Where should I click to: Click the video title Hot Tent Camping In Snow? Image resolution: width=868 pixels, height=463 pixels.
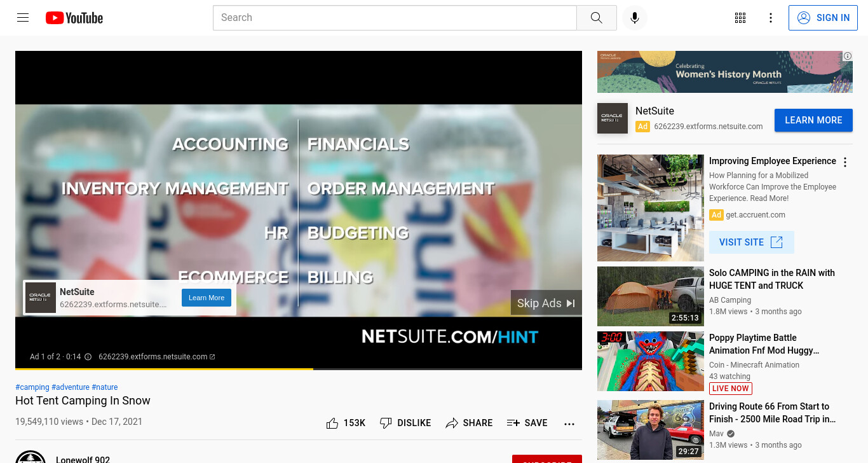point(83,401)
